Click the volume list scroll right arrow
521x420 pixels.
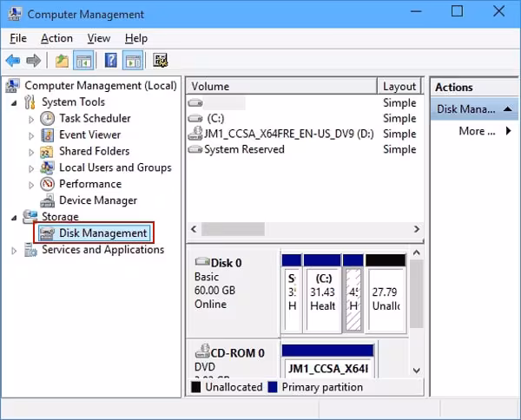tap(416, 229)
